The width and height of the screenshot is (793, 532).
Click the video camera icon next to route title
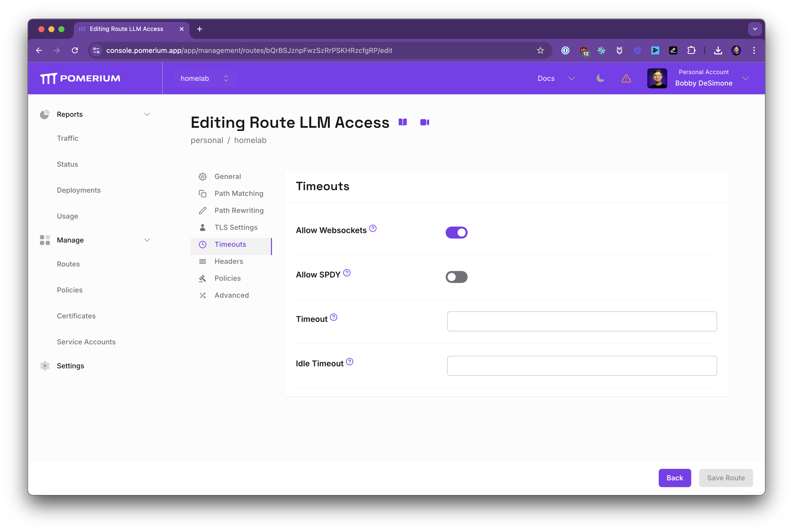(424, 122)
